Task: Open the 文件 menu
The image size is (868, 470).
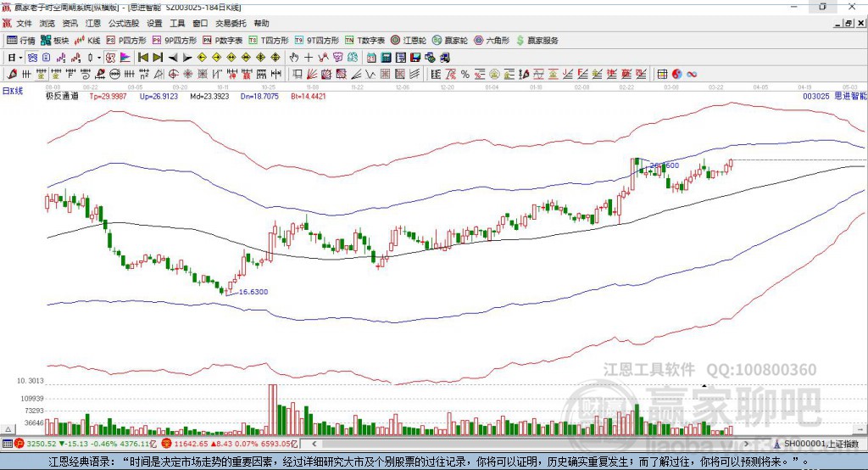Action: pyautogui.click(x=24, y=23)
